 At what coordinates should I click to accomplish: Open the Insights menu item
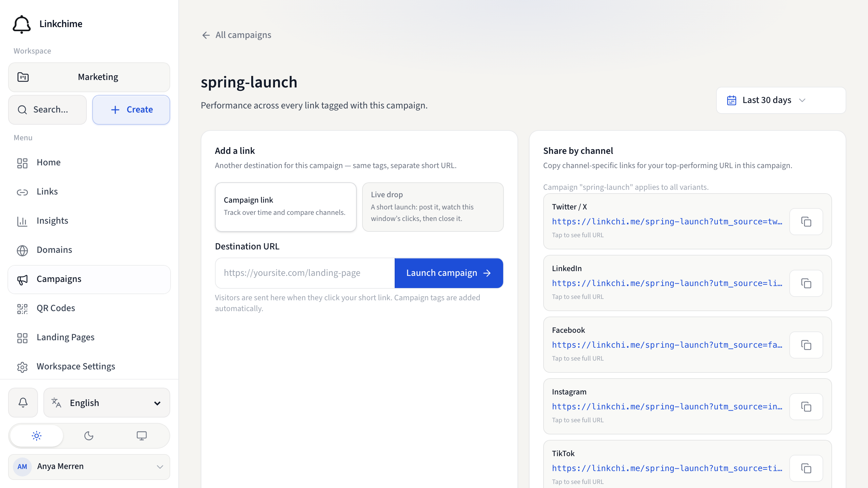[89, 221]
